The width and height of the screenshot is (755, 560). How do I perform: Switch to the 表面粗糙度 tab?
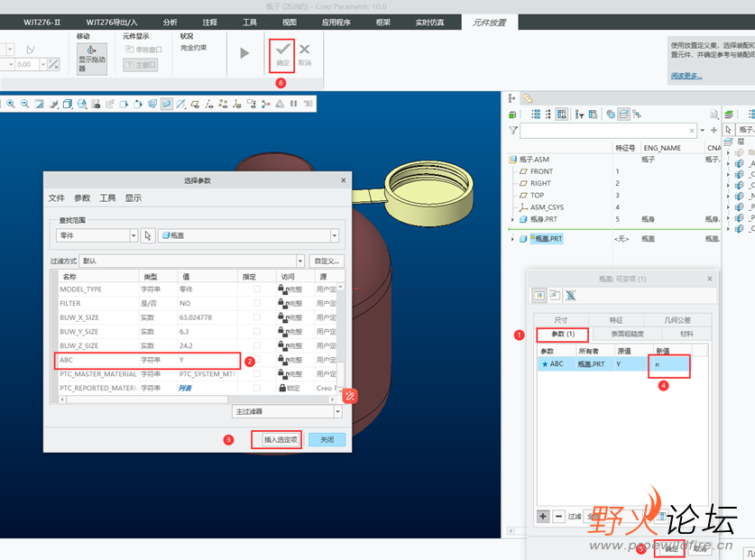[628, 334]
